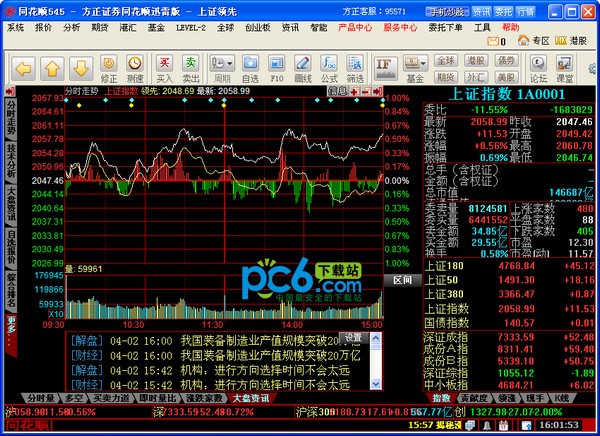Viewport: 600px width, 436px height.
Task: Click the 手机炒股 title bar button
Action: (x=447, y=12)
